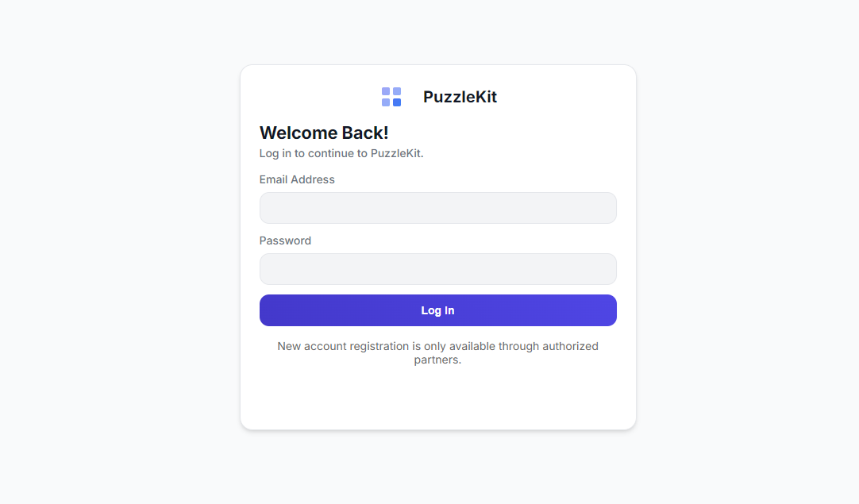Click the word "partners." in the notice
Screen dimensions: 859x504
click(437, 360)
